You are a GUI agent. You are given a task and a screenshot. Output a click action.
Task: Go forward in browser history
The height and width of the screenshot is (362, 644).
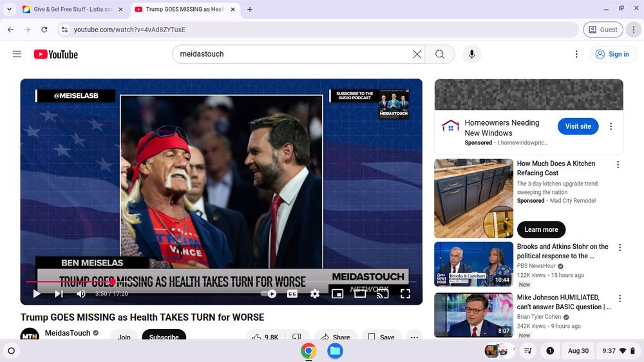(x=27, y=30)
